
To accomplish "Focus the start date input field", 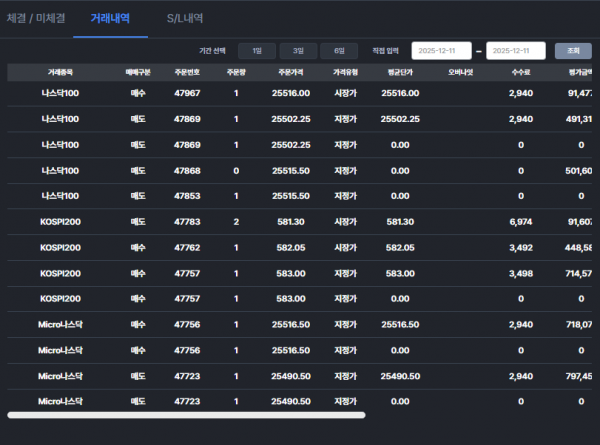I will tap(441, 51).
